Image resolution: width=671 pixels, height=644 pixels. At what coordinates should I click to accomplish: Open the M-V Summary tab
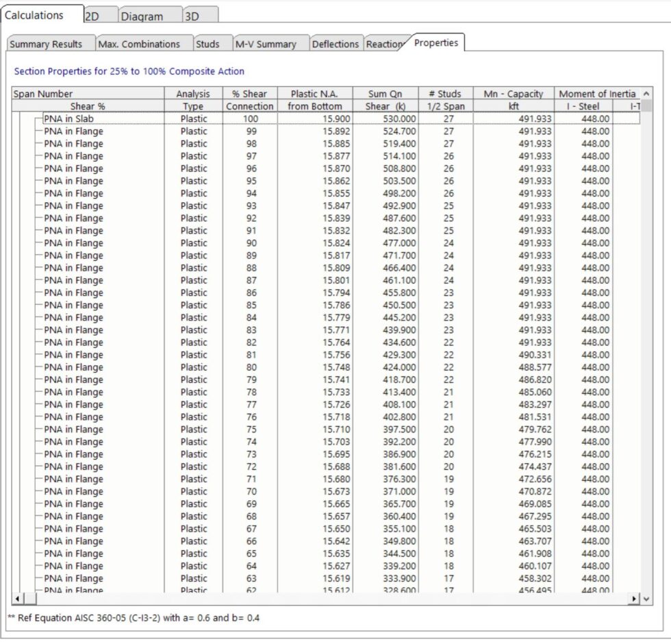266,44
